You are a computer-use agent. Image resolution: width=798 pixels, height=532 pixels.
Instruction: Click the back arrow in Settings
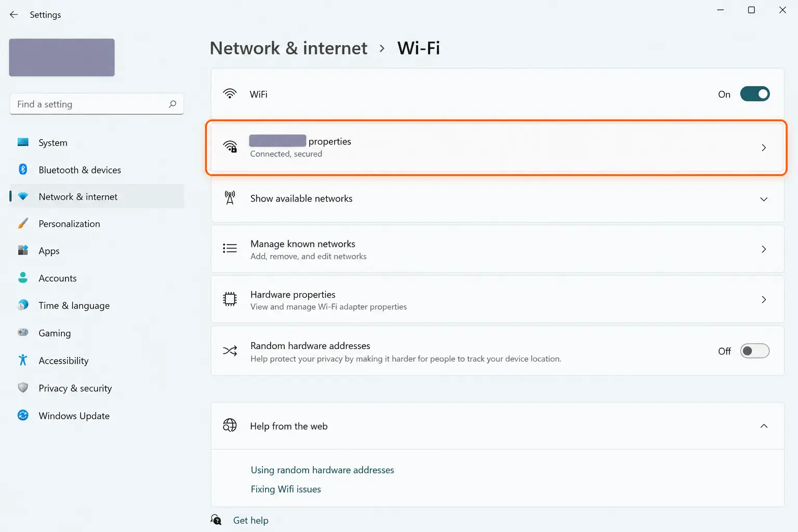tap(14, 15)
